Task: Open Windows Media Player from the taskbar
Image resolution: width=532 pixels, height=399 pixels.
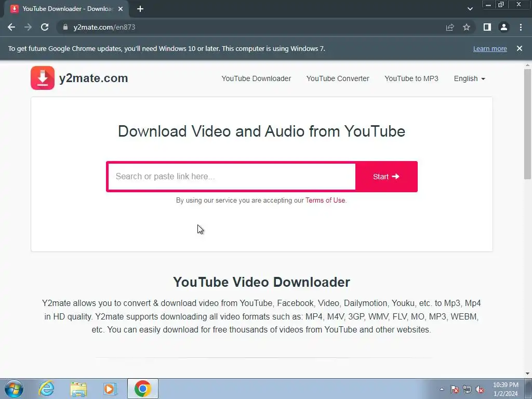Action: tap(110, 389)
